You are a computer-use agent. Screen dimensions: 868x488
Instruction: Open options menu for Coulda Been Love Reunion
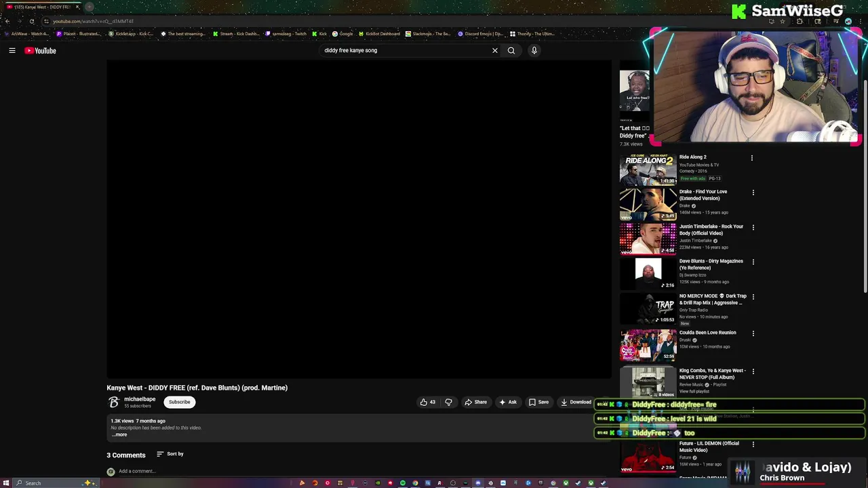coord(753,333)
